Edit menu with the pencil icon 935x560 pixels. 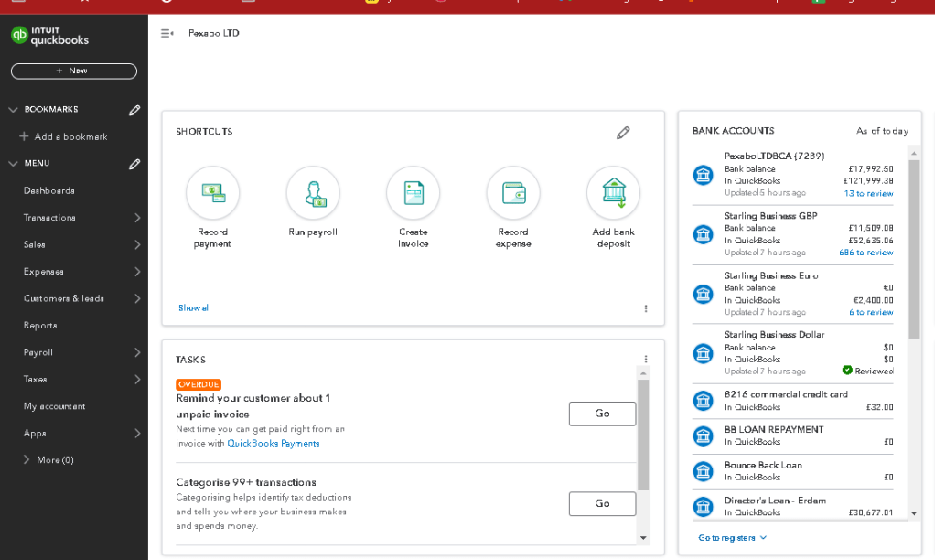(x=134, y=164)
